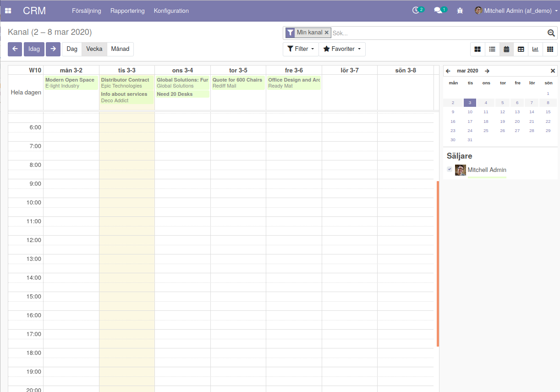Click the mar 2020 mini calendar title
The width and height of the screenshot is (560, 392).
tap(467, 71)
